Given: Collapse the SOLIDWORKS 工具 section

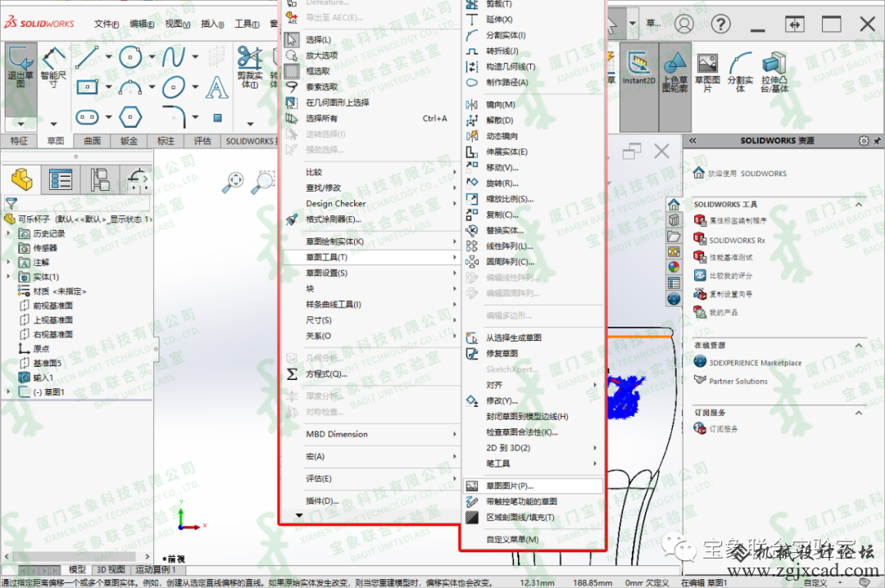Looking at the screenshot, I should click(859, 204).
